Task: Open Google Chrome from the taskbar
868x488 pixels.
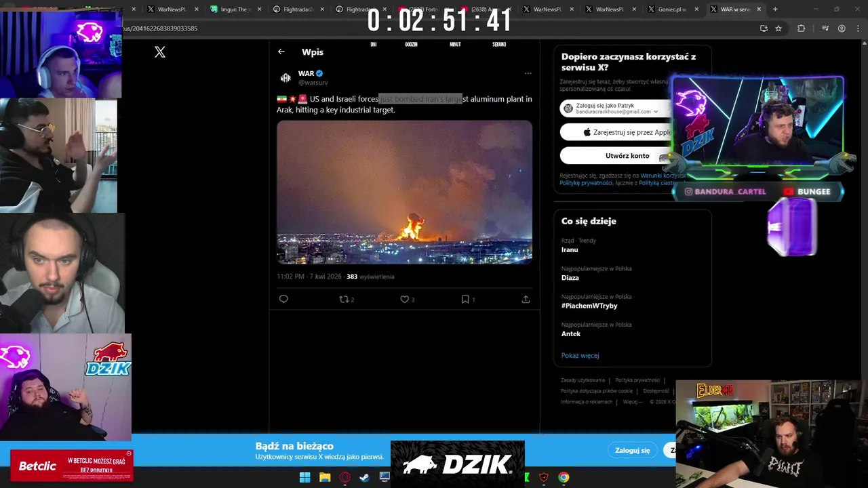Action: click(x=564, y=477)
